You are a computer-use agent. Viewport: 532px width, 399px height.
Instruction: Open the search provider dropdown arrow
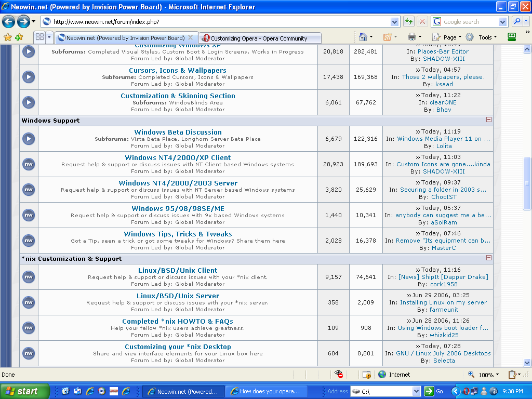pyautogui.click(x=502, y=22)
